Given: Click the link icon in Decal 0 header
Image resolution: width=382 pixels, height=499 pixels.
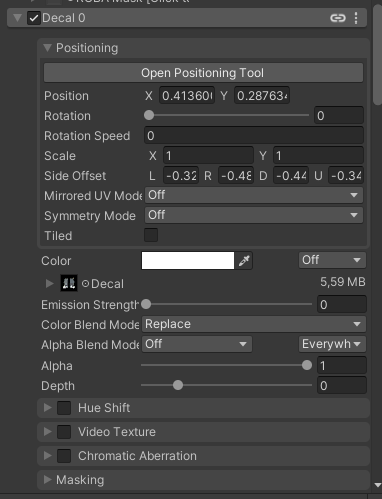Looking at the screenshot, I should coord(338,18).
